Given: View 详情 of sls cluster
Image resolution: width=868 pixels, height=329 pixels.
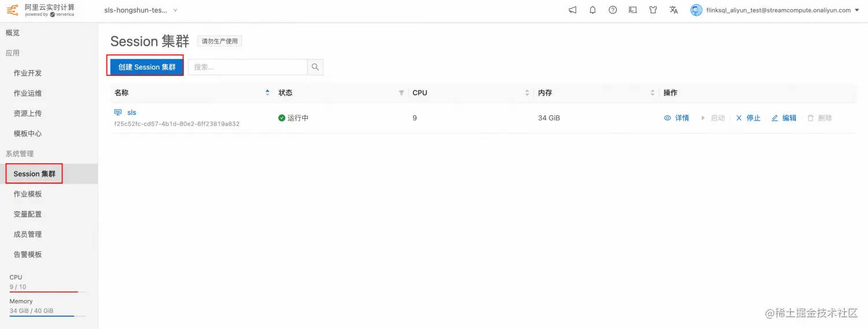Looking at the screenshot, I should 676,118.
